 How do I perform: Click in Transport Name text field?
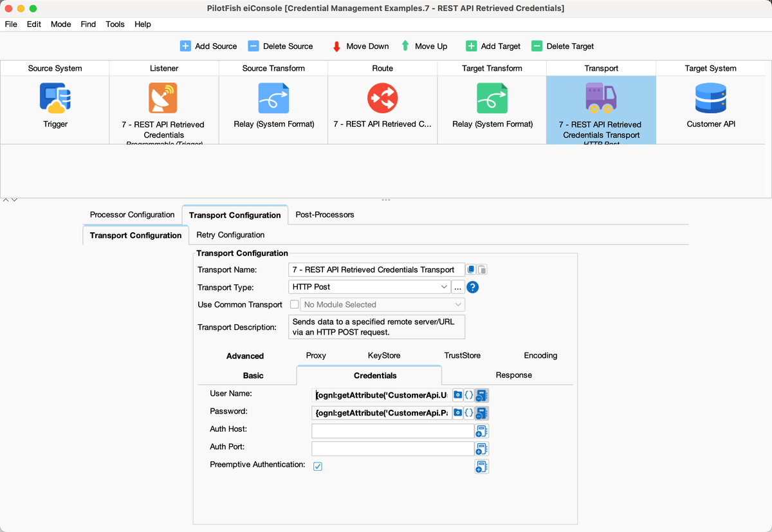[x=376, y=270]
